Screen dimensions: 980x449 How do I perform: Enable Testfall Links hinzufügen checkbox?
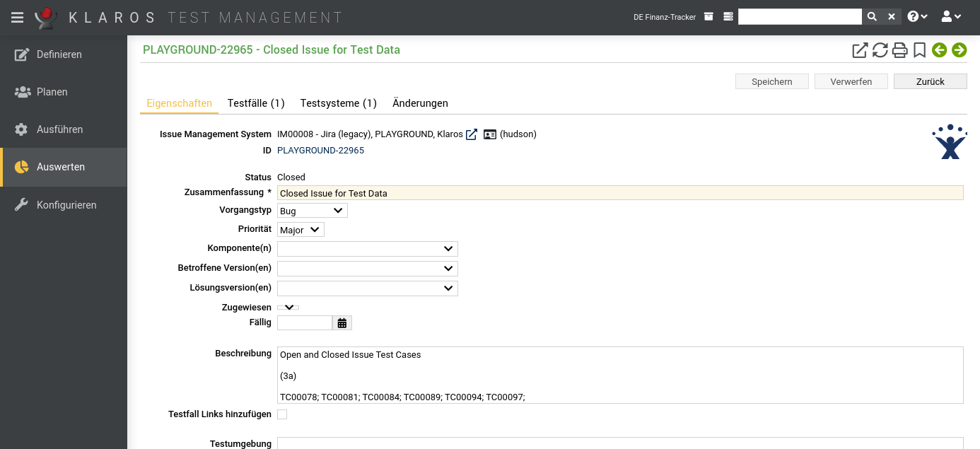pyautogui.click(x=282, y=414)
